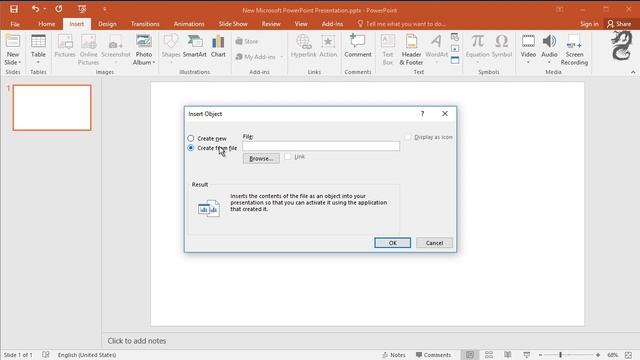Click the dialog help question mark
The height and width of the screenshot is (360, 640).
tap(422, 113)
